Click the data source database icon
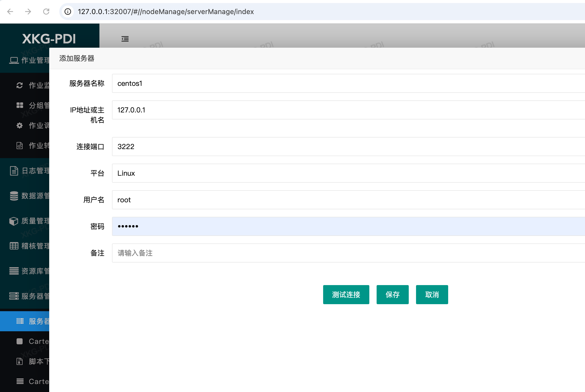 coord(14,196)
